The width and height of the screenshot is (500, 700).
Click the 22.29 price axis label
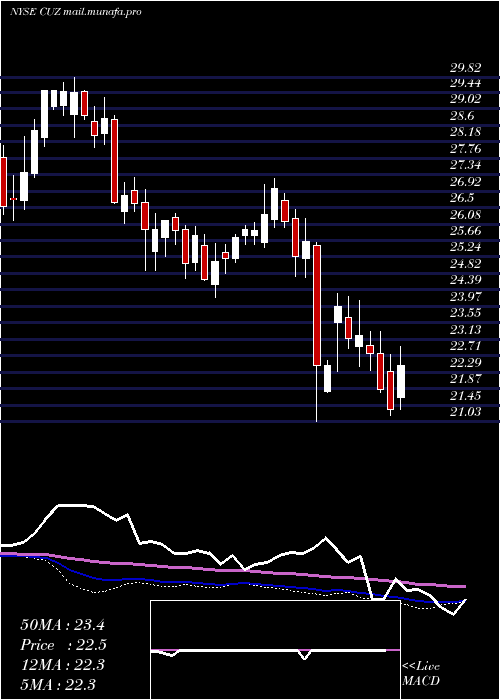point(466,362)
